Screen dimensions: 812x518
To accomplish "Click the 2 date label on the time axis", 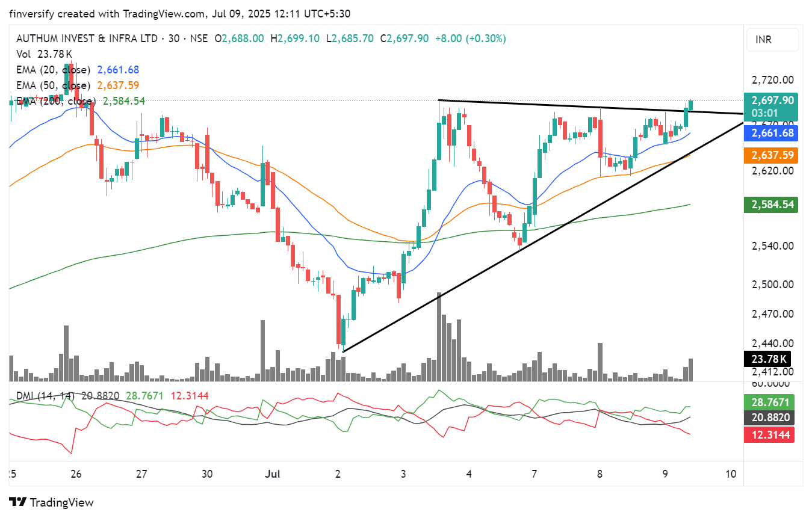I will click(338, 473).
